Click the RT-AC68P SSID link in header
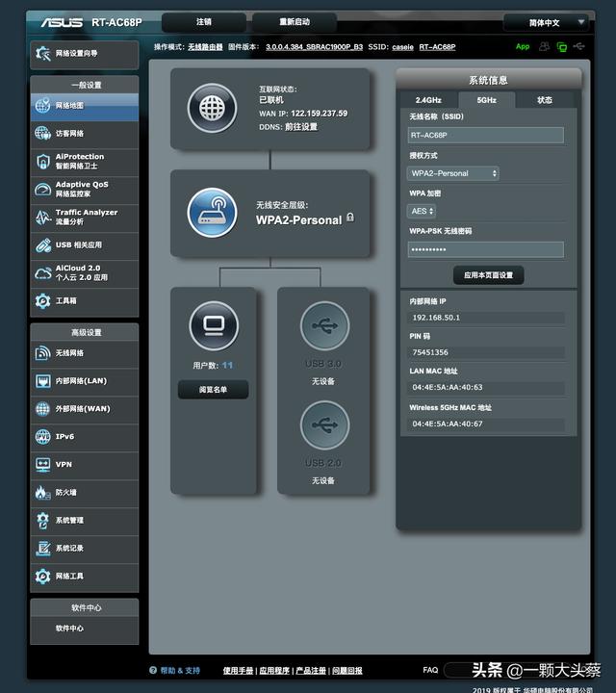 click(x=437, y=47)
